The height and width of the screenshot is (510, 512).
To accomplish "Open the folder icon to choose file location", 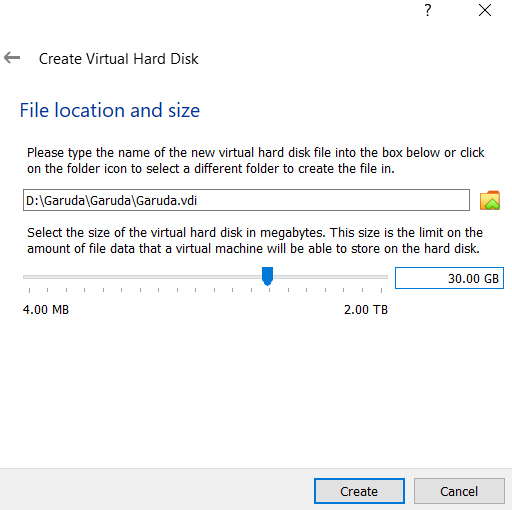I will [490, 200].
